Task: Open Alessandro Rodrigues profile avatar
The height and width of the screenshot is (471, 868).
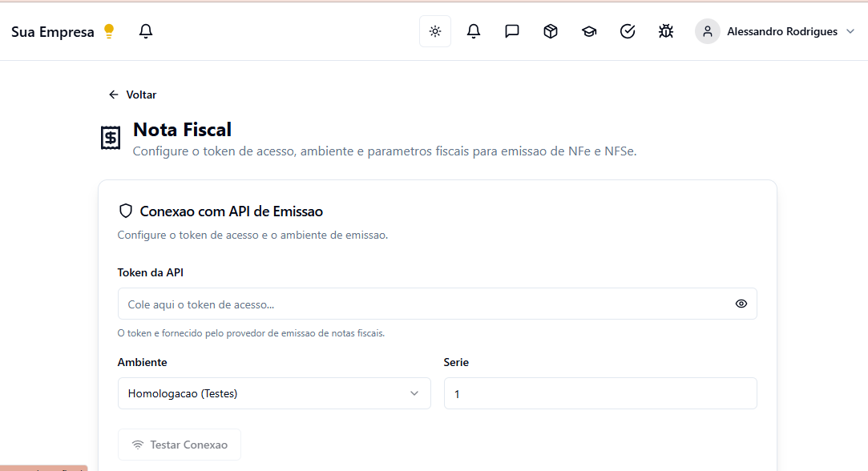Action: [707, 31]
